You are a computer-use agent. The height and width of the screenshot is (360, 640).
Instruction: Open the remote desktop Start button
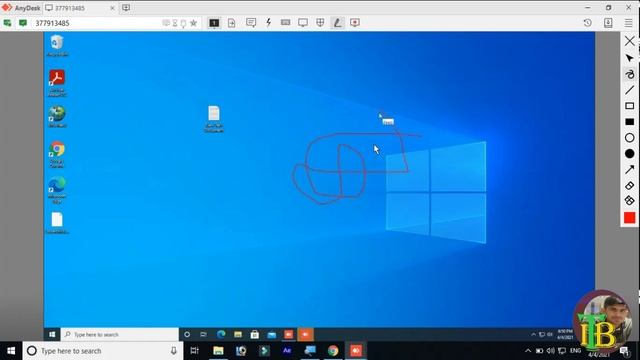tap(52, 334)
